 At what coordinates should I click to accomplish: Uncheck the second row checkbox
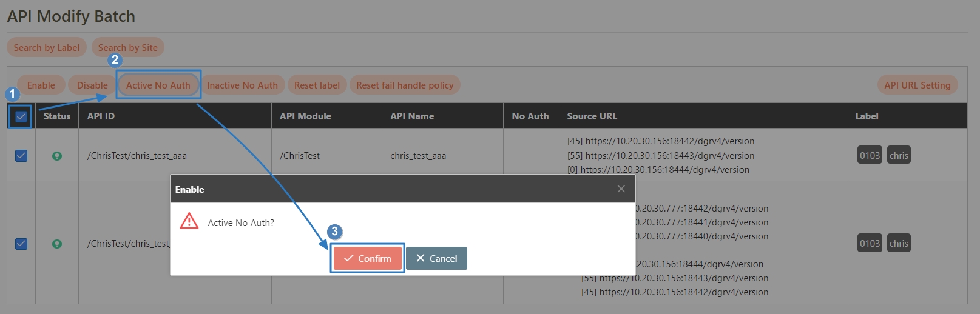21,244
